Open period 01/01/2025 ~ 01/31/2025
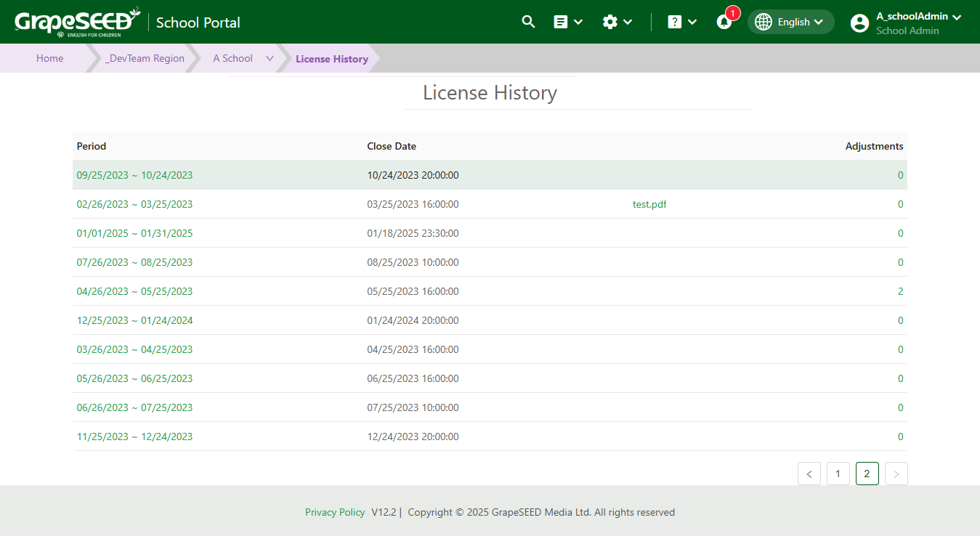The width and height of the screenshot is (980, 536). (135, 233)
